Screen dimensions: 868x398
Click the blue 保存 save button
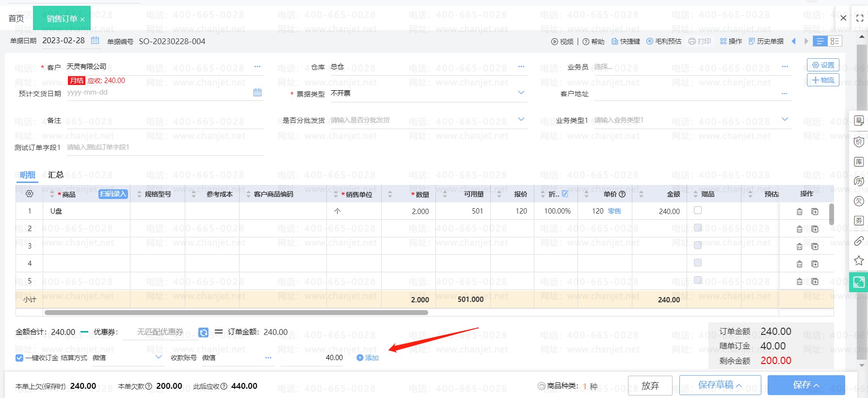pos(806,385)
